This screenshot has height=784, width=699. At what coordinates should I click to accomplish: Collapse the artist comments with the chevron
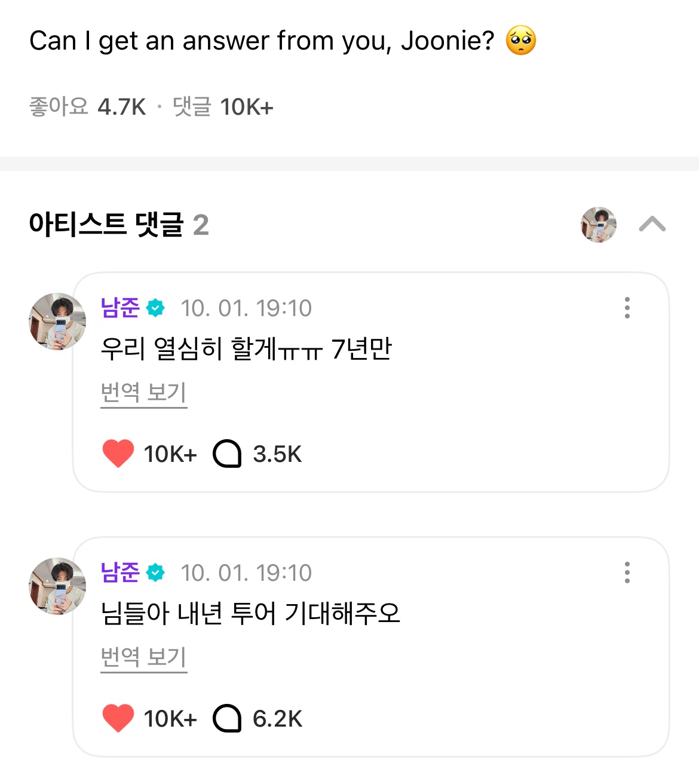[x=652, y=225]
